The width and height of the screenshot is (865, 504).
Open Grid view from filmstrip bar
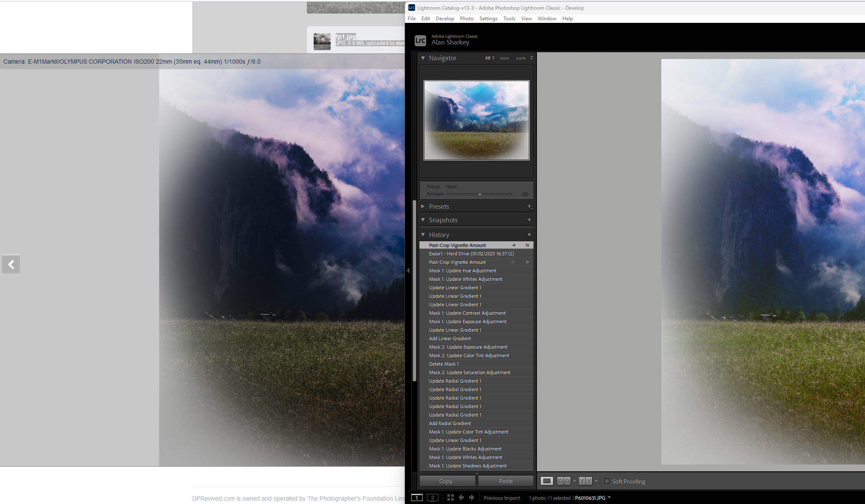(x=450, y=498)
